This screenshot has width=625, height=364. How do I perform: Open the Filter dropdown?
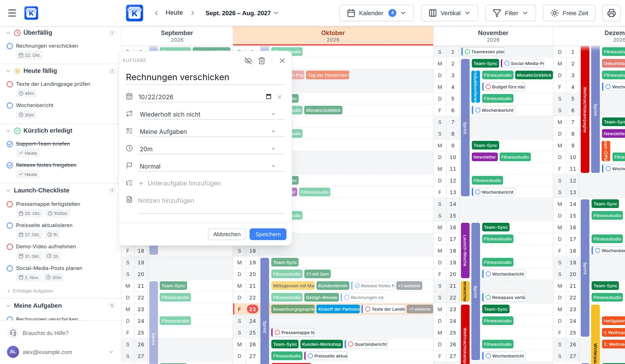tap(511, 13)
